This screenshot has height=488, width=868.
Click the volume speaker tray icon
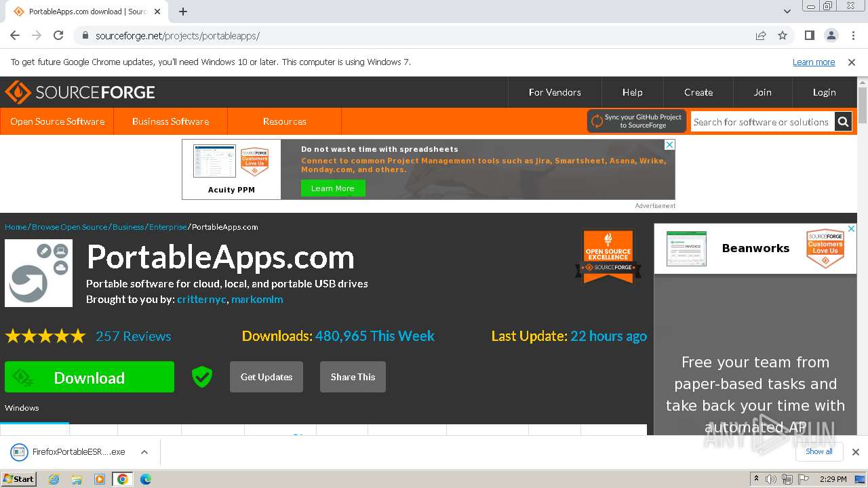(770, 479)
